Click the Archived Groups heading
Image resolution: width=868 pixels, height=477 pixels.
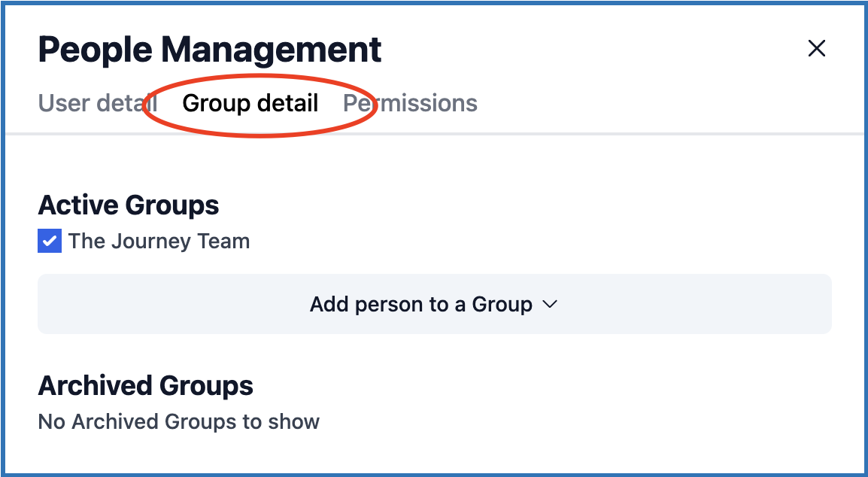pyautogui.click(x=146, y=386)
